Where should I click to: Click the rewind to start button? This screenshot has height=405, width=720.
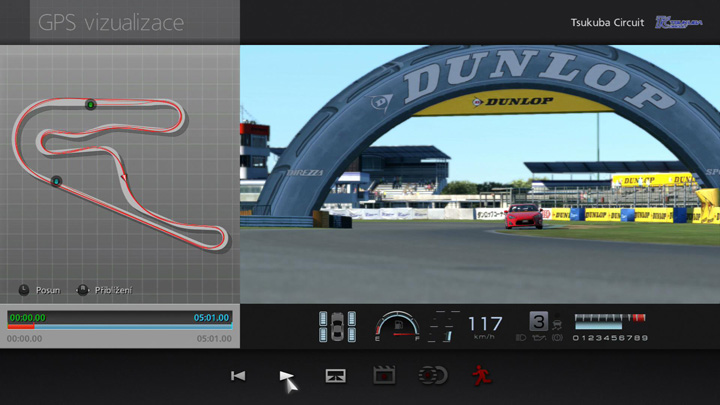point(238,376)
